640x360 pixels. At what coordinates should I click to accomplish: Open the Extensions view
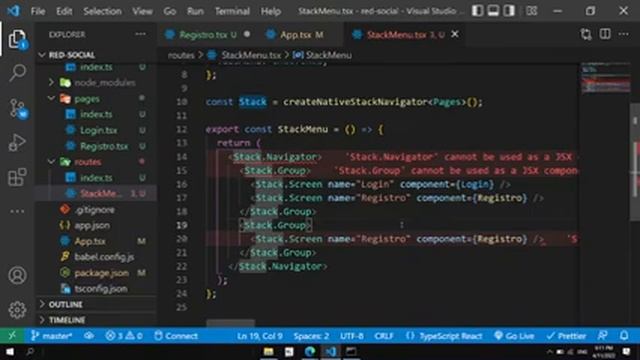(17, 177)
